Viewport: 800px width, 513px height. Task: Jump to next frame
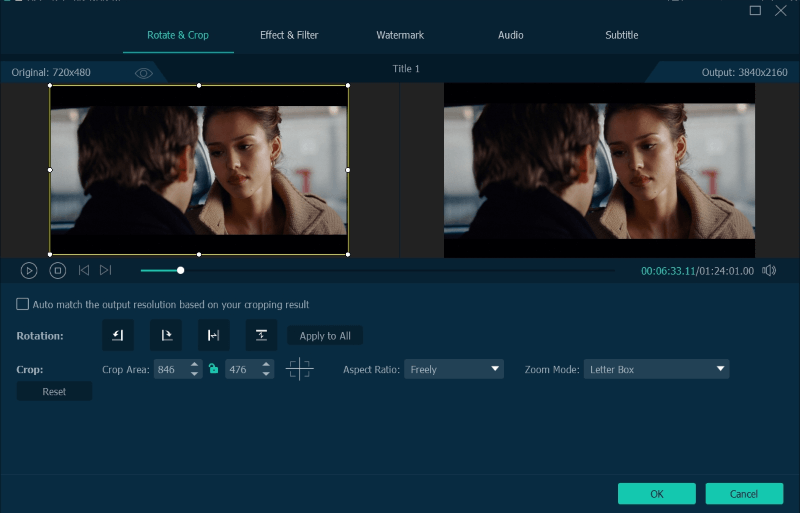coord(106,270)
